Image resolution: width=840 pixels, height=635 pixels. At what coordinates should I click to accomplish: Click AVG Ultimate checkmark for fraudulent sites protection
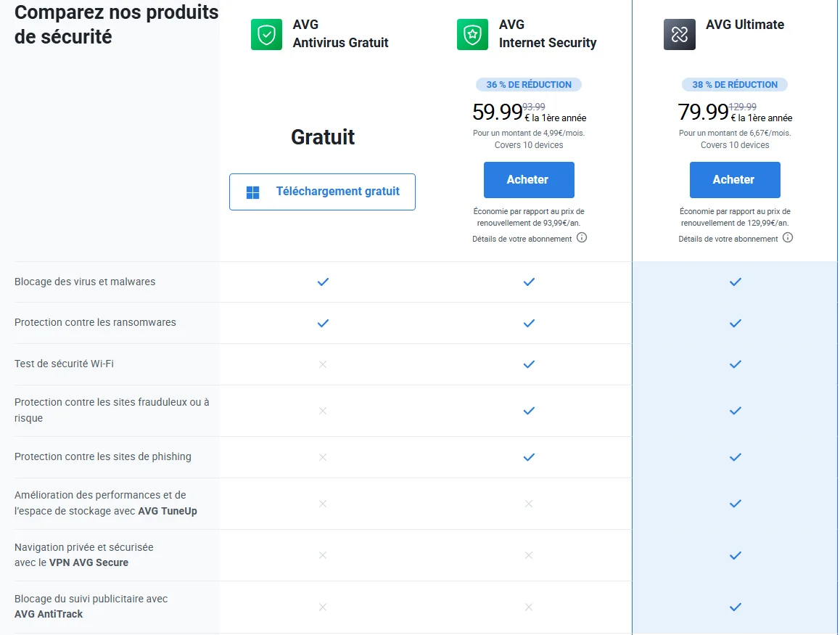click(735, 411)
